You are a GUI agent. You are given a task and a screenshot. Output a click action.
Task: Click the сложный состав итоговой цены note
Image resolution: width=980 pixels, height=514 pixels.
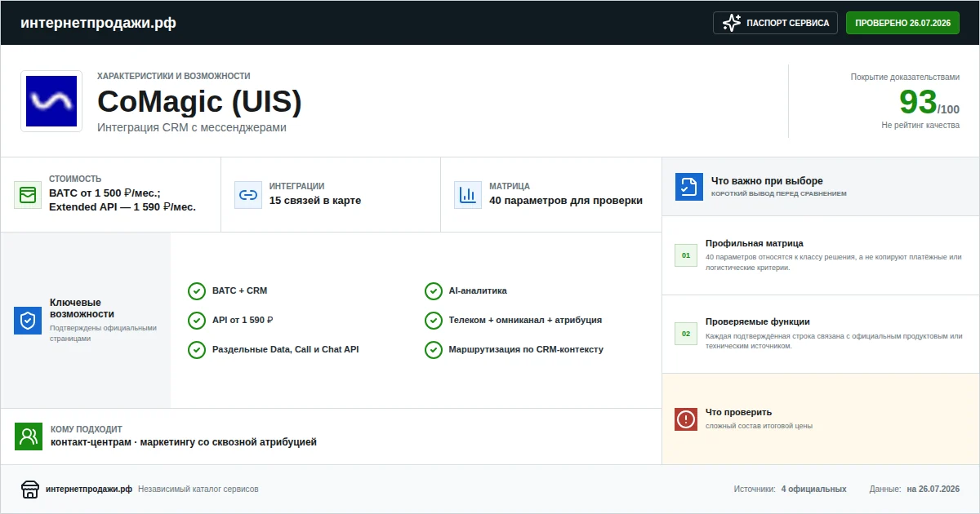pos(759,426)
